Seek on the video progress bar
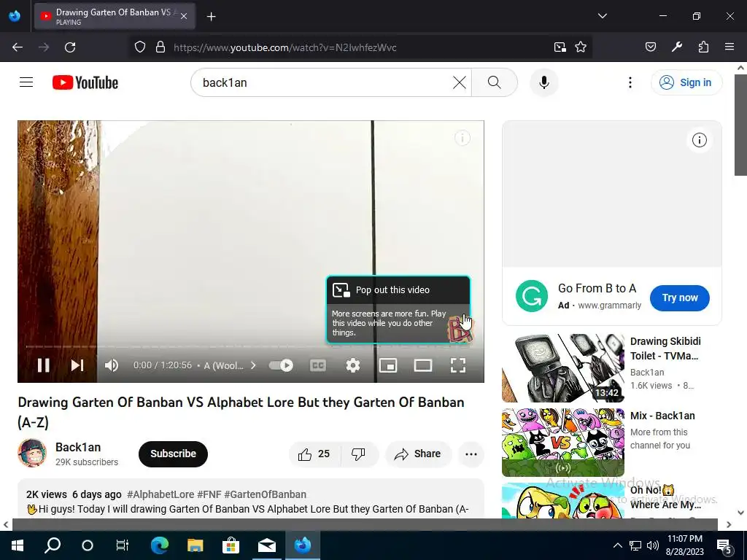Viewport: 747px width, 560px height. (x=251, y=346)
